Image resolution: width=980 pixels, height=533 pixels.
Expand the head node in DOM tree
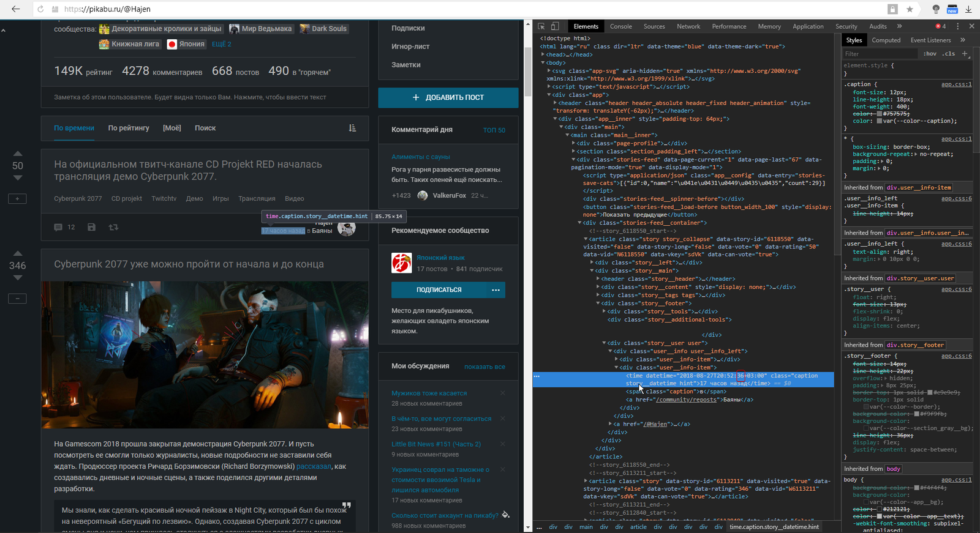pyautogui.click(x=543, y=54)
